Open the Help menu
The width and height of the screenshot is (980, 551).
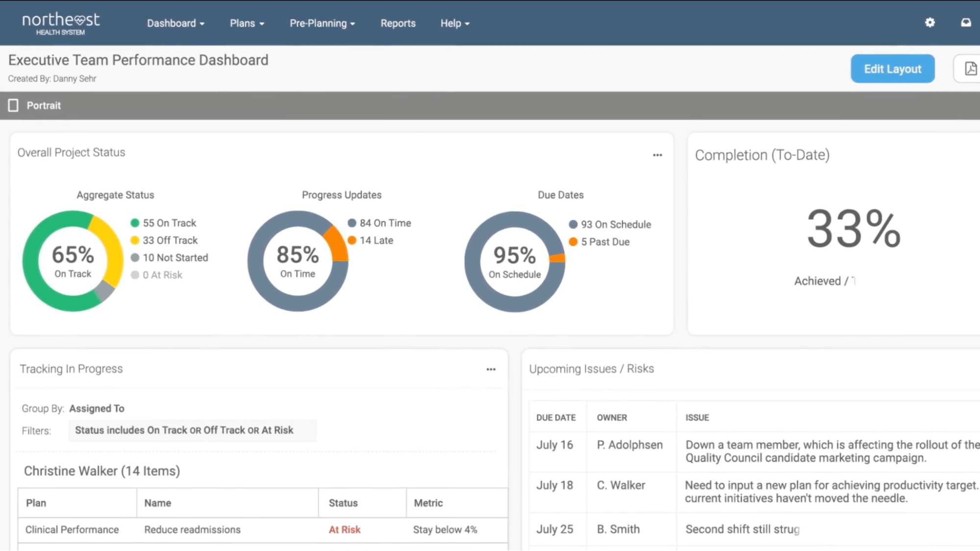click(x=454, y=23)
